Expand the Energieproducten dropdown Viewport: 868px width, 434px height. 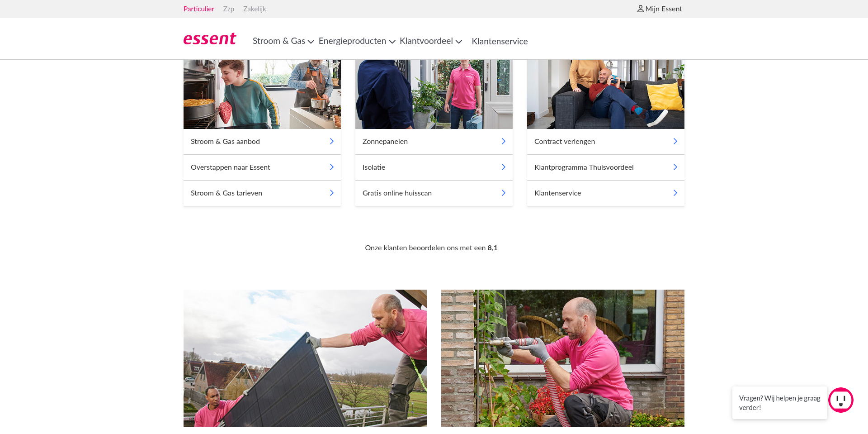click(x=357, y=41)
